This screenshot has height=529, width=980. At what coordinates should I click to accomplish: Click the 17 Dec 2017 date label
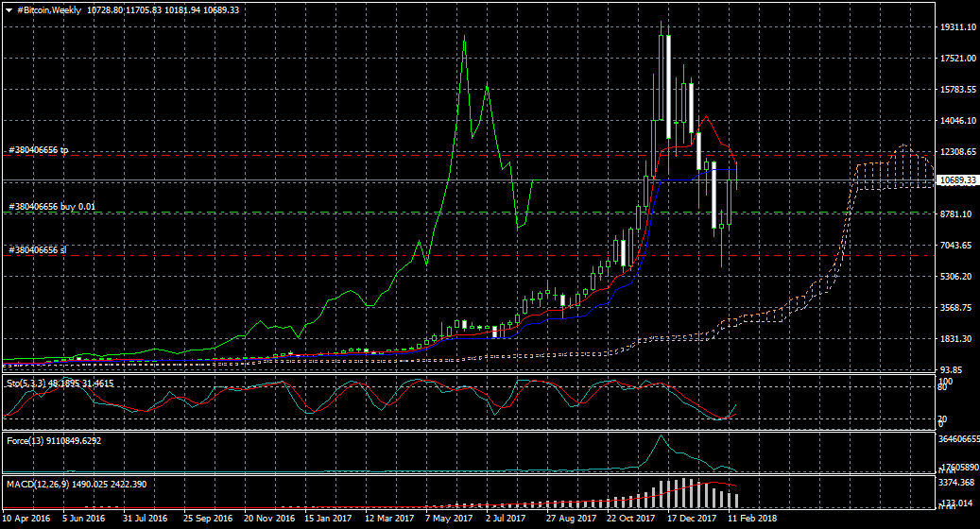point(692,519)
